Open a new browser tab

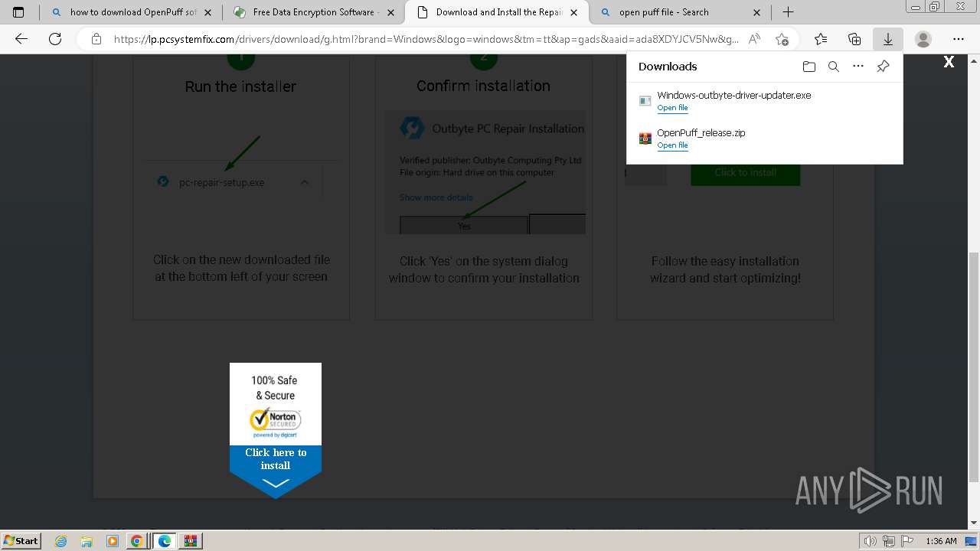click(x=788, y=12)
